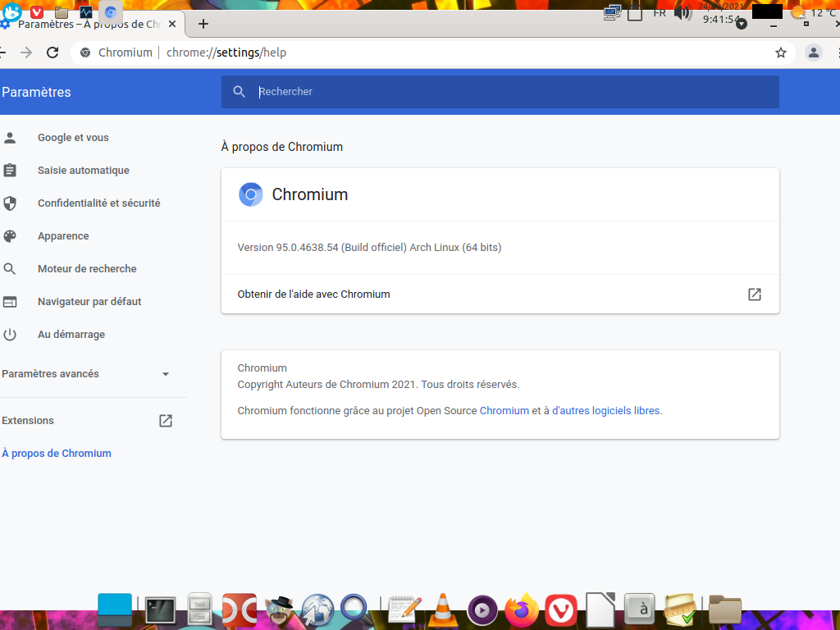This screenshot has width=840, height=630.
Task: Open the file cabinet manager dock icon
Action: pos(200,609)
